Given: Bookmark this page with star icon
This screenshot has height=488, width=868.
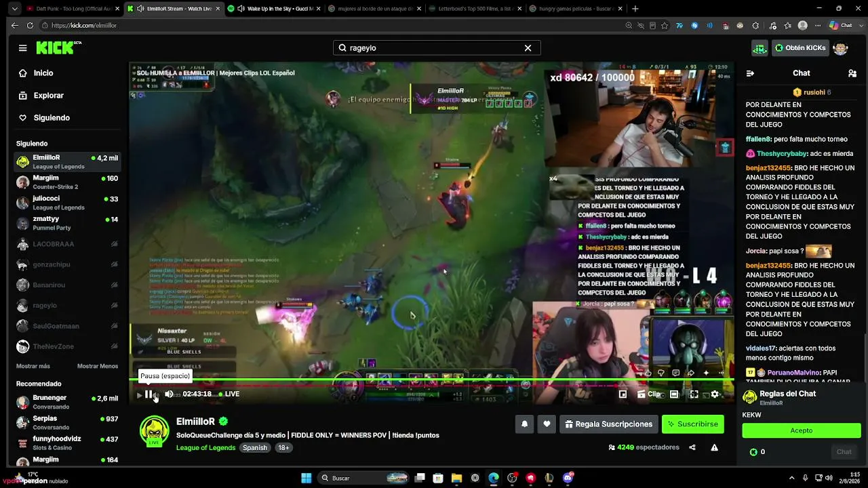Looking at the screenshot, I should click(665, 26).
